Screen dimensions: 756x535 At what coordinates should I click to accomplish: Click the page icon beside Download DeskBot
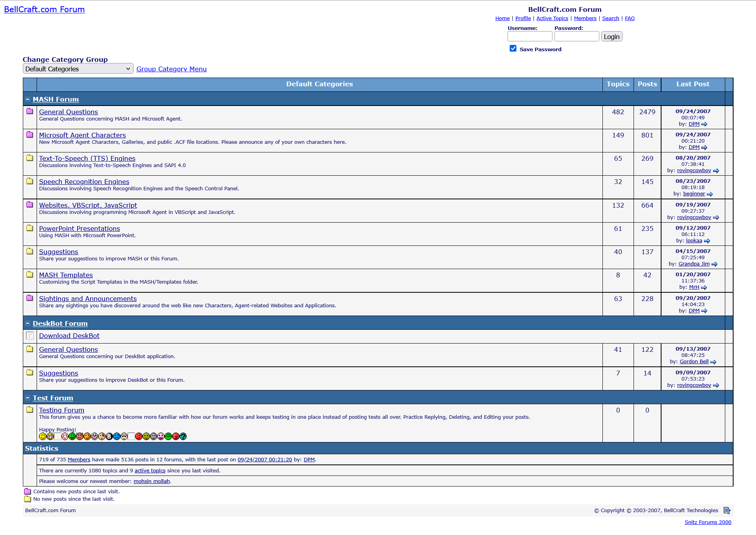(x=30, y=336)
